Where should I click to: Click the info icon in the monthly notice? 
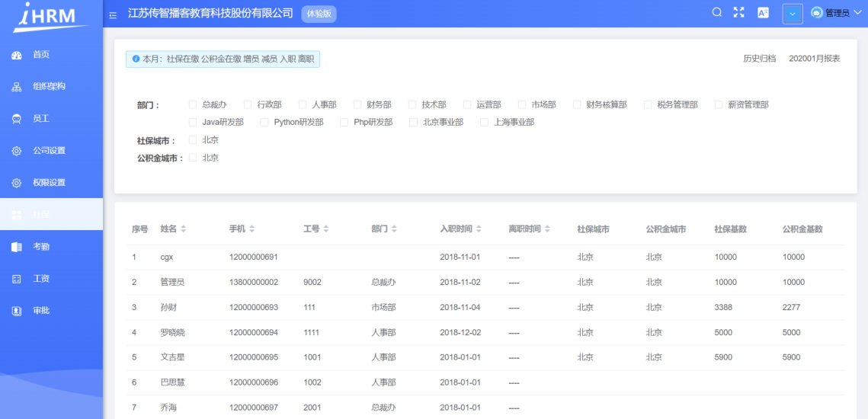[136, 59]
